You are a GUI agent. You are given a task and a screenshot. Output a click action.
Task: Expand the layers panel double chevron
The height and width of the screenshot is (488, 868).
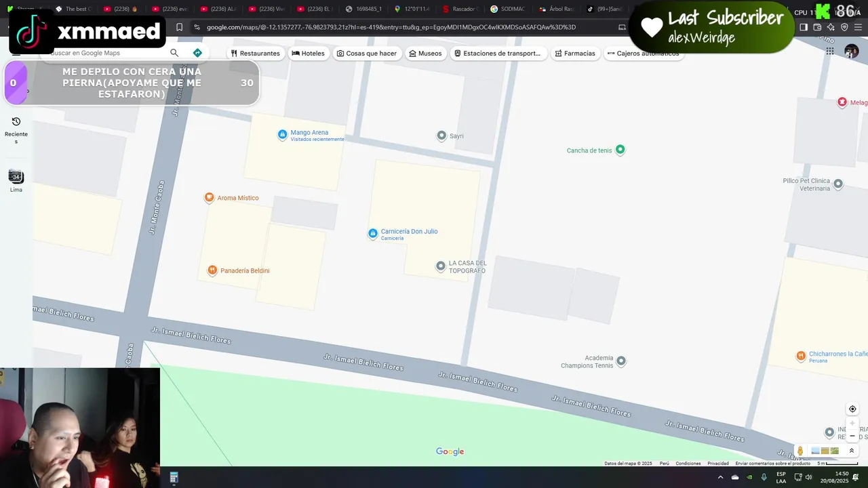click(x=852, y=451)
